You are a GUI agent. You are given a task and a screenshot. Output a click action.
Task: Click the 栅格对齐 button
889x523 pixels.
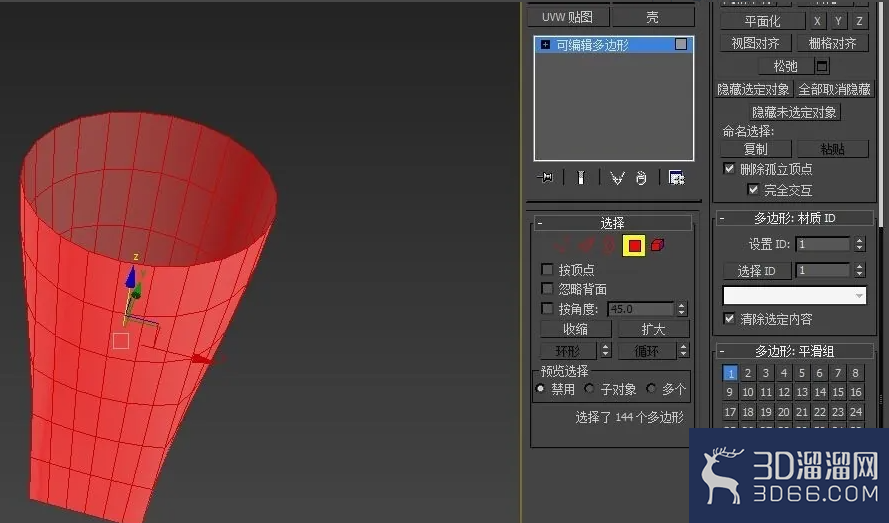(832, 43)
